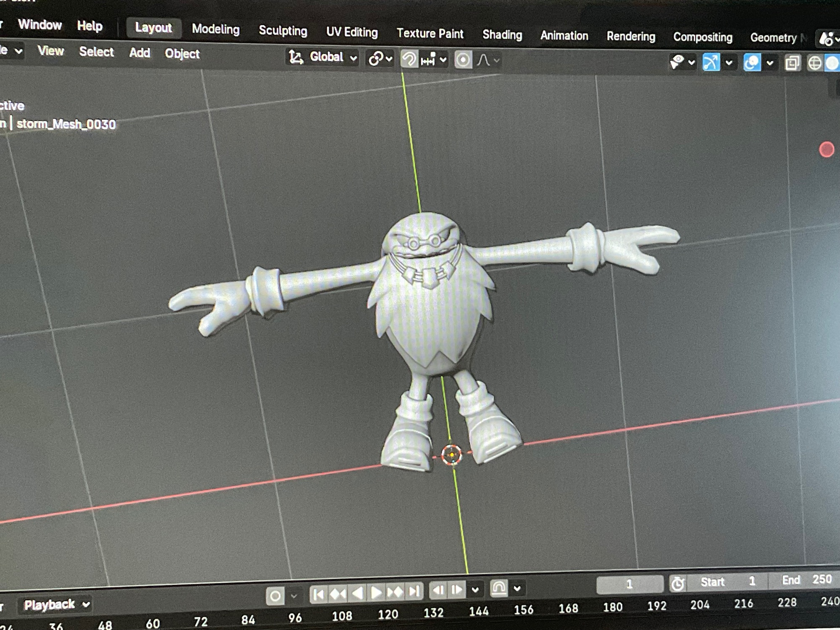Click the play animation button
This screenshot has width=840, height=630.
click(x=376, y=593)
